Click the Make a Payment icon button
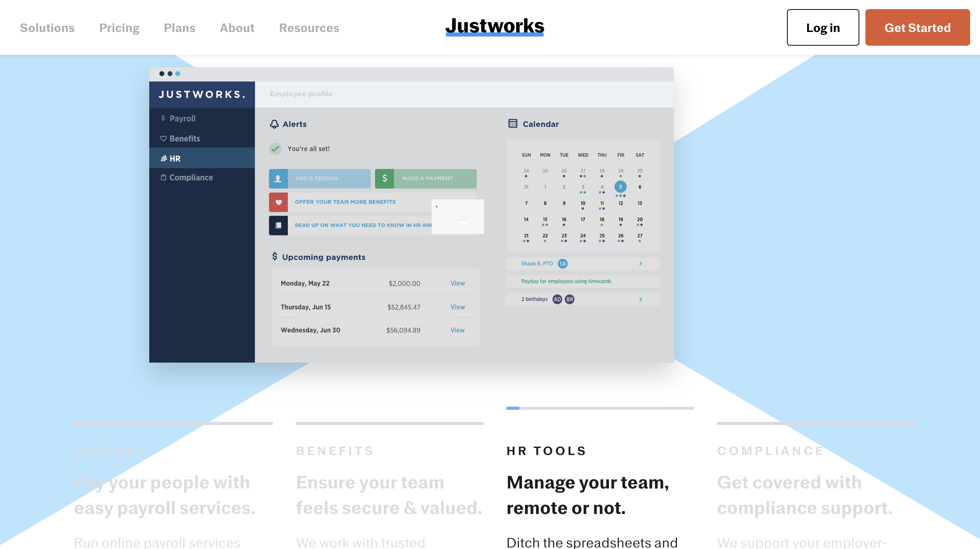Image resolution: width=980 pixels, height=549 pixels. [x=384, y=178]
